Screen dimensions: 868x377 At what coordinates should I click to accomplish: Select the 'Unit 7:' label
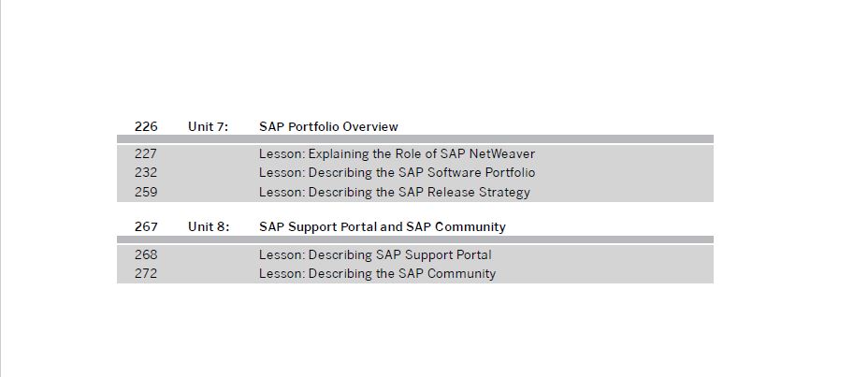pos(209,127)
